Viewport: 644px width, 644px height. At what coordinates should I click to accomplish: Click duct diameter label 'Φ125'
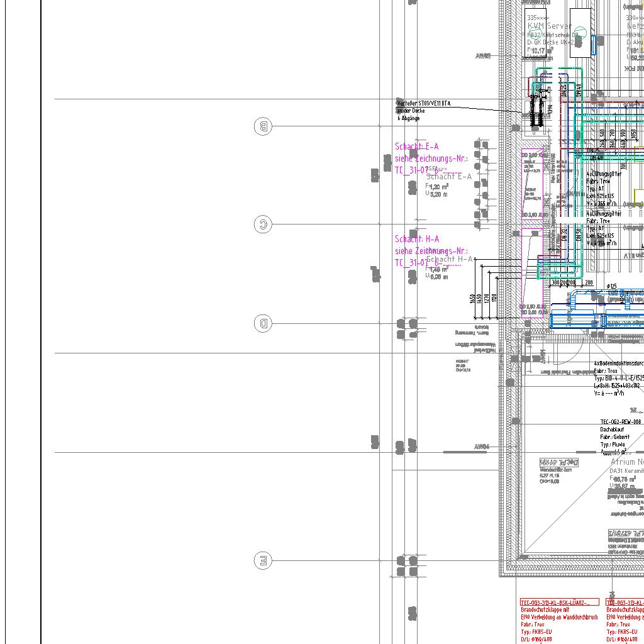pos(611,286)
